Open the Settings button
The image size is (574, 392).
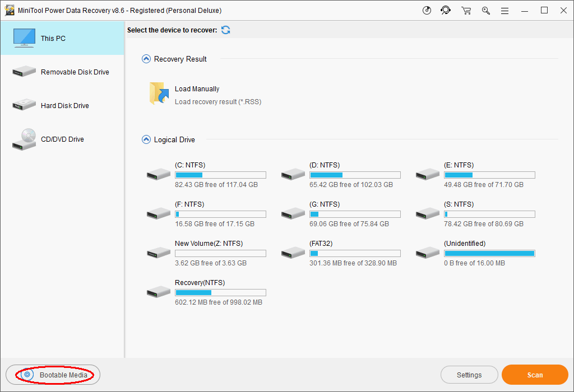point(469,375)
